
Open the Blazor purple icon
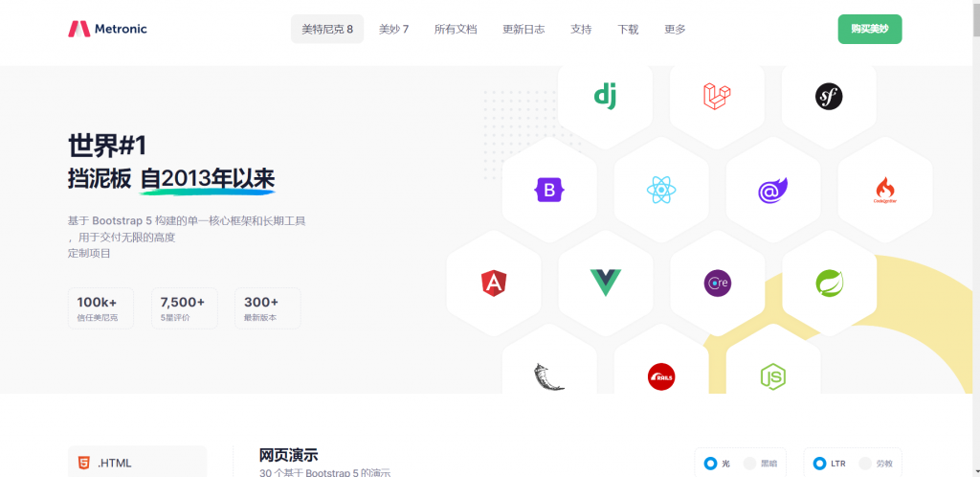(x=772, y=190)
